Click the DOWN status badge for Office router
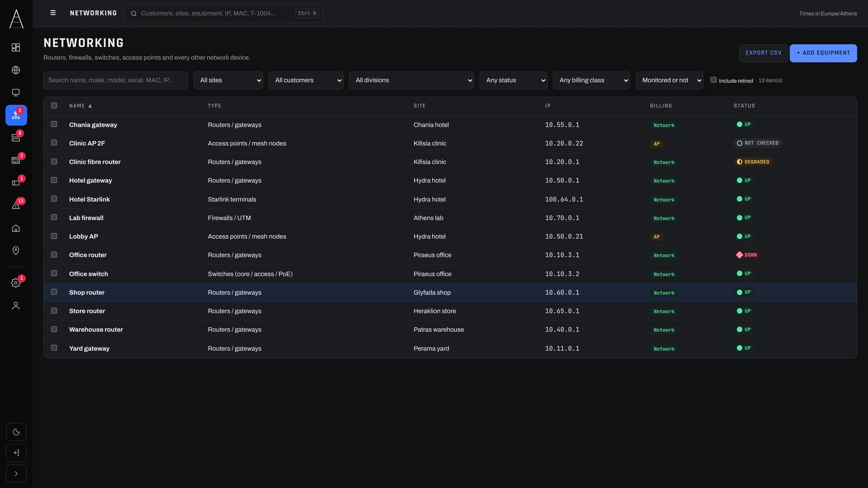 (748, 255)
